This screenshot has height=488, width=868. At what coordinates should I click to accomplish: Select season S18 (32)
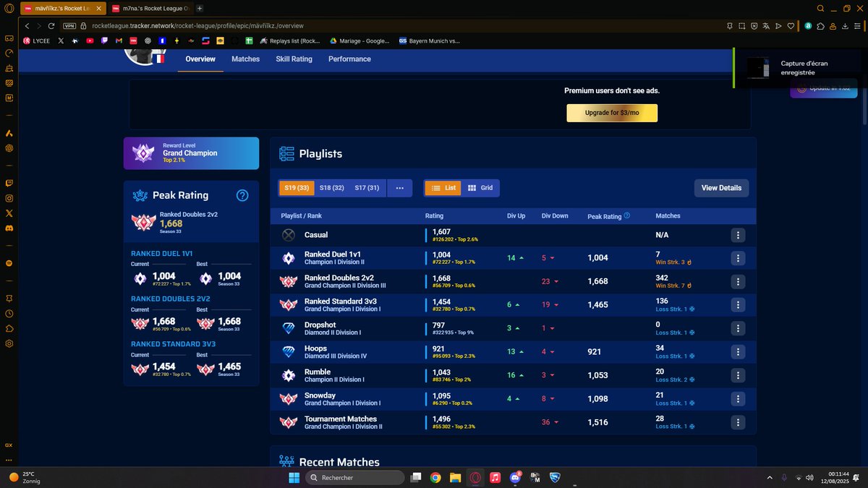click(332, 188)
